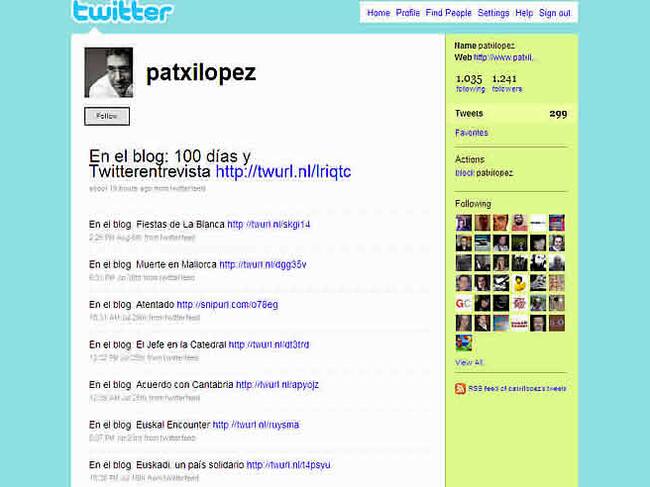Click the patxilopez profile picture
The width and height of the screenshot is (650, 487).
108,73
